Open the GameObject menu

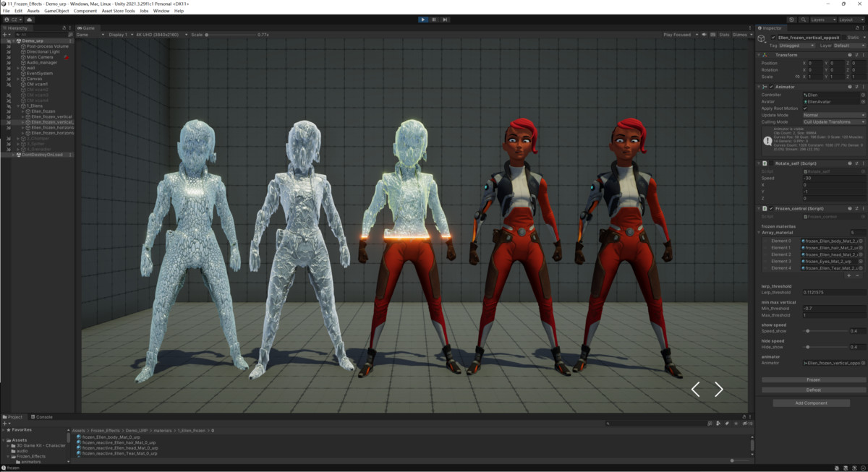[56, 11]
